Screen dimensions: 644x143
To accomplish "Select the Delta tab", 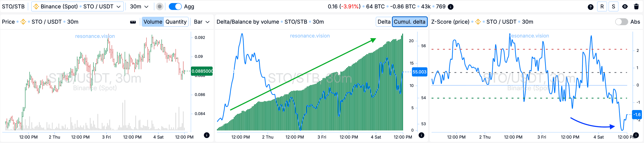I will coord(384,22).
